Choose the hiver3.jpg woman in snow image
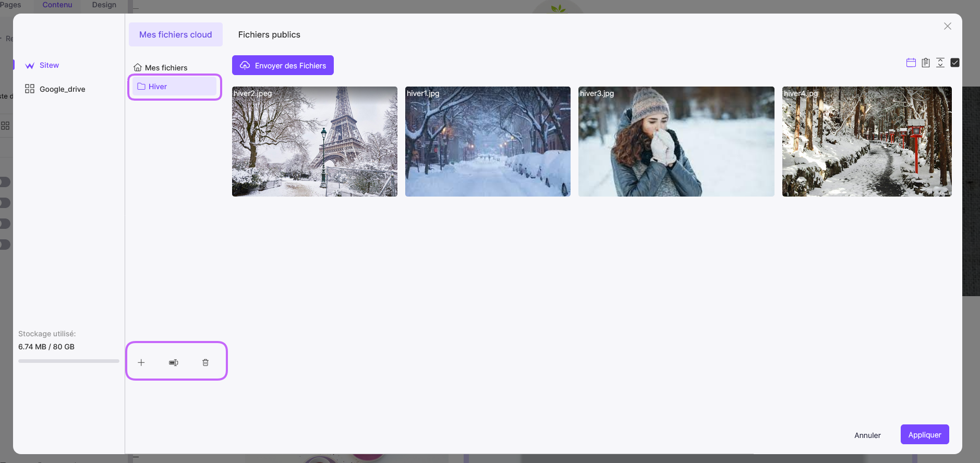This screenshot has width=980, height=463. point(676,141)
